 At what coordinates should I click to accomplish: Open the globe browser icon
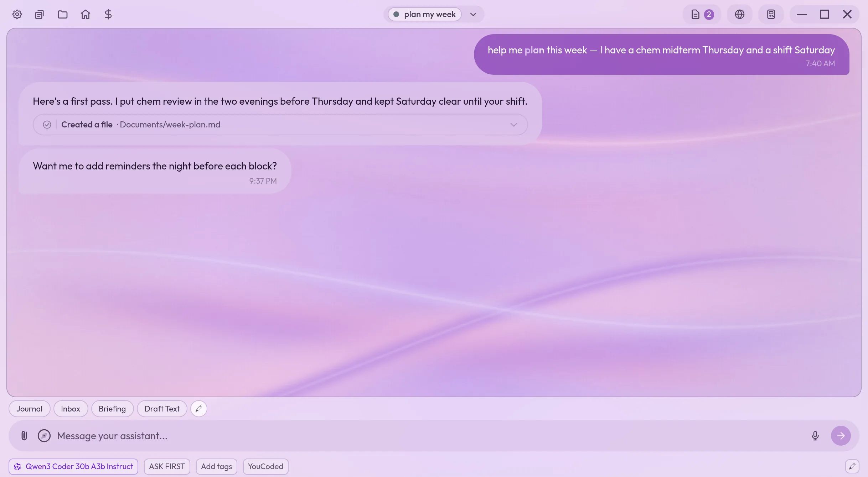[740, 14]
